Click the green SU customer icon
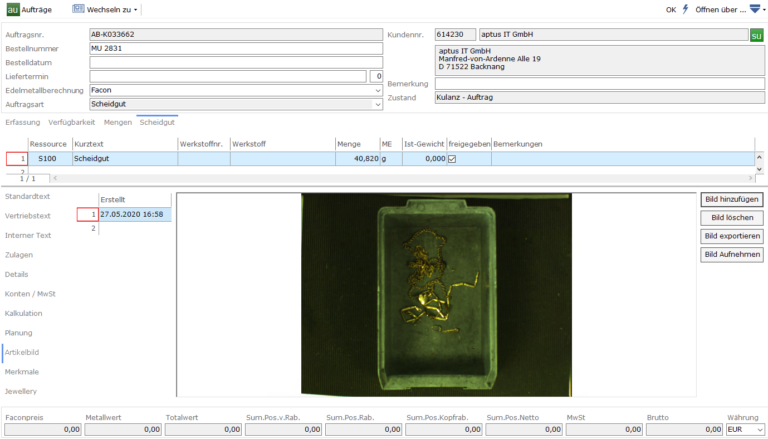This screenshot has height=439, width=768. pyautogui.click(x=757, y=35)
